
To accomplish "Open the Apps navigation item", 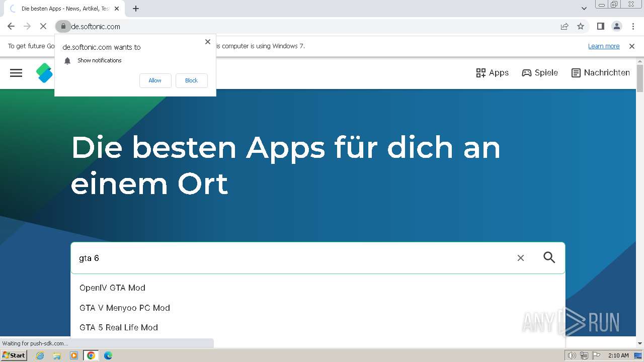I will click(493, 73).
